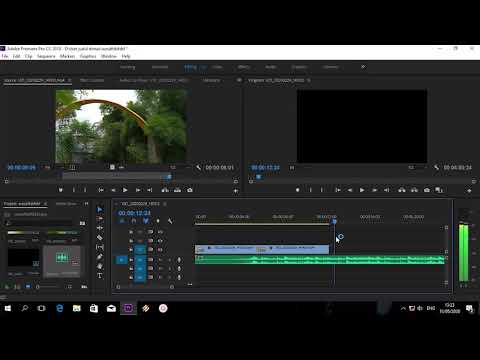Toggle sync lock on track A2

(151, 268)
